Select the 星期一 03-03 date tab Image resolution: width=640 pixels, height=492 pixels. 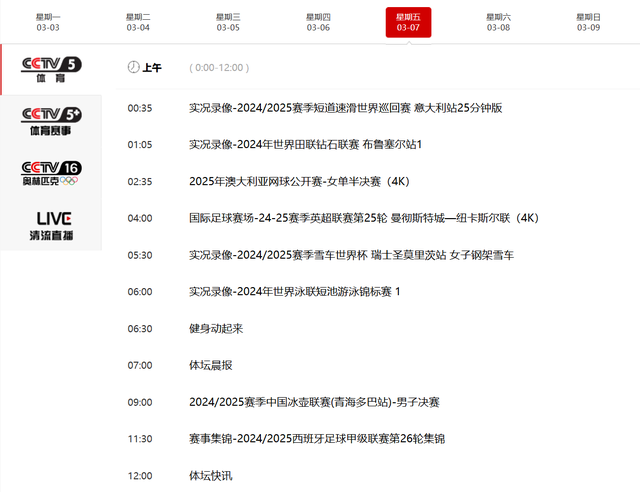pos(48,22)
